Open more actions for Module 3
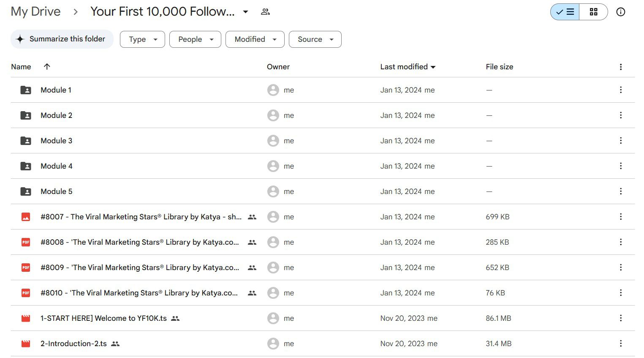644x358 pixels. [x=621, y=140]
